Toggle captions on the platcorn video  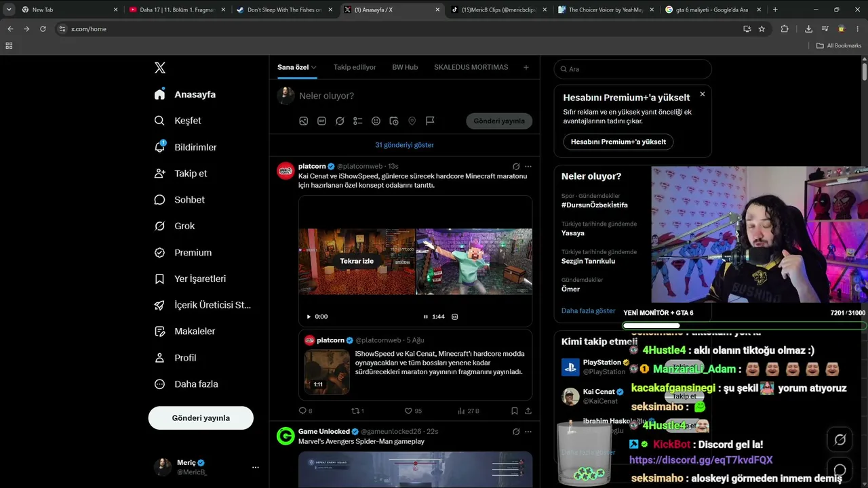(x=455, y=317)
